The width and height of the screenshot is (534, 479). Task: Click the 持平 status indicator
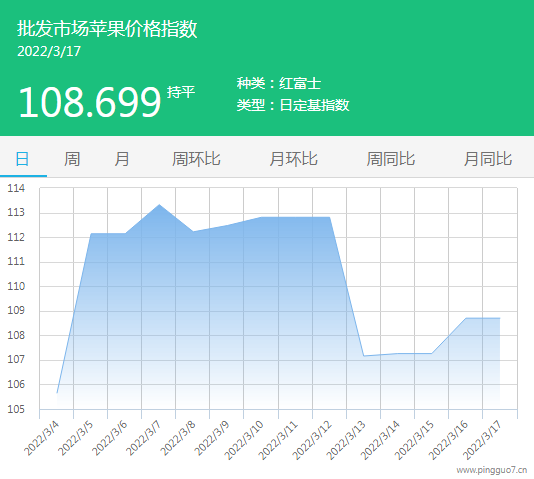pos(181,92)
